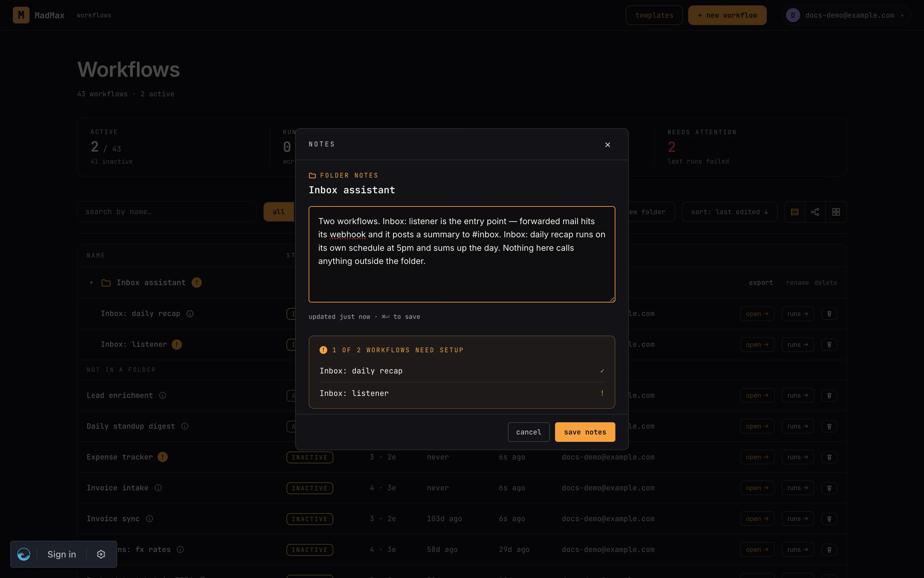Collapse the Inbox assistant folder
Screen dimensions: 924x578
(x=91, y=283)
